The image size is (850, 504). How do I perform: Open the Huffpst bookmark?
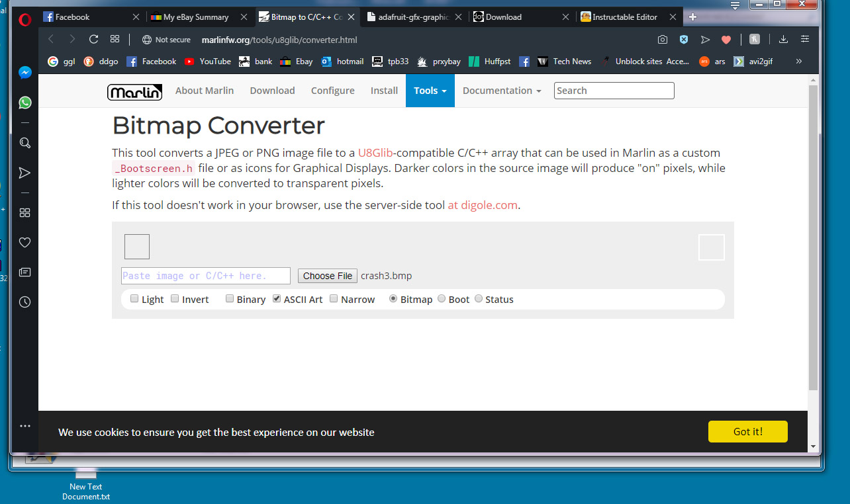coord(489,62)
